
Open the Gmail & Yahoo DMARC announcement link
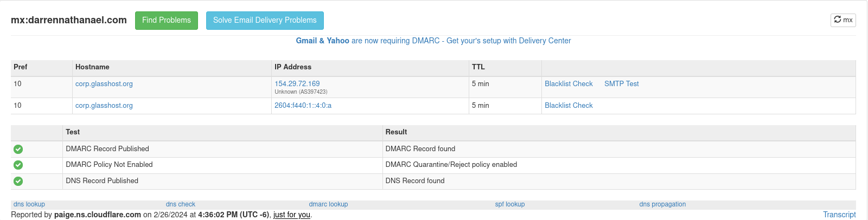coord(433,41)
